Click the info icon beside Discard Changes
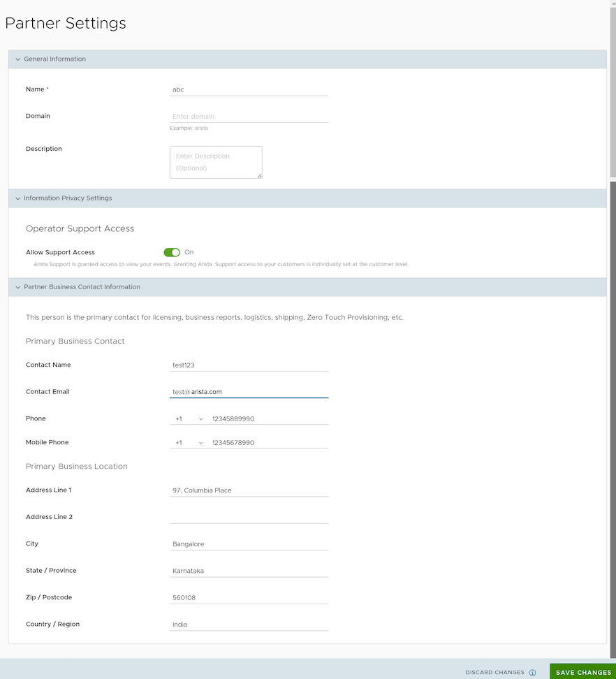The height and width of the screenshot is (679, 616). click(x=532, y=673)
